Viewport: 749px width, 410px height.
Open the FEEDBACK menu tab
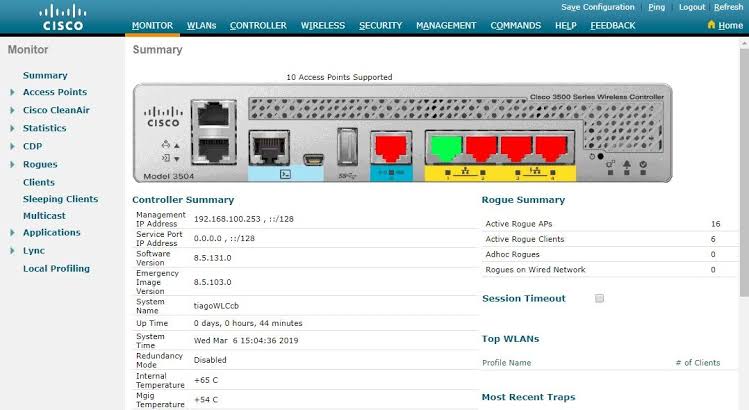613,25
